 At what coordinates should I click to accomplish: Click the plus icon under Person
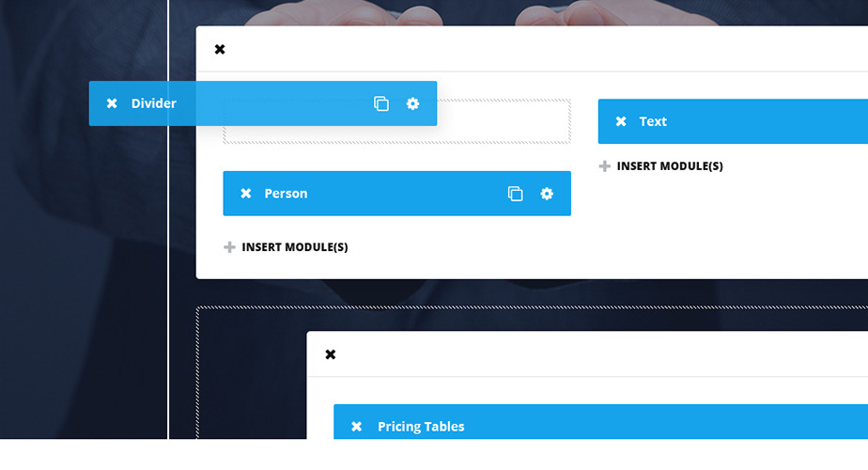click(229, 247)
